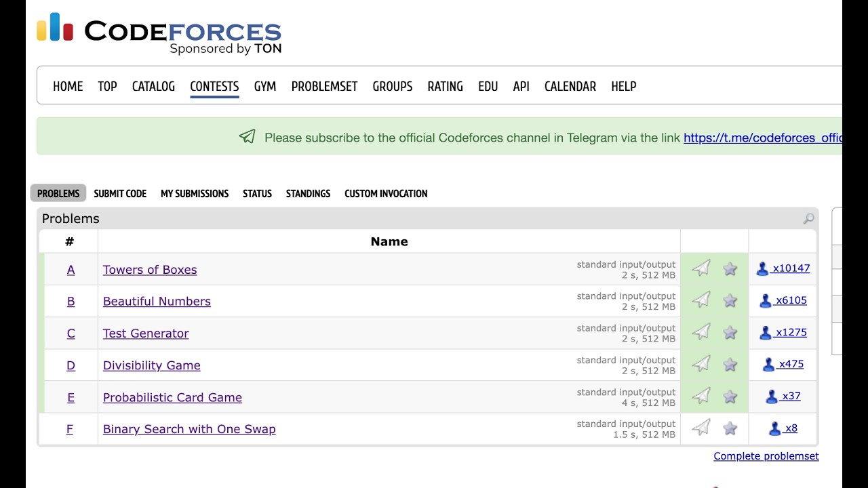The width and height of the screenshot is (868, 488).
Task: Click problem index letter B
Action: (x=71, y=301)
